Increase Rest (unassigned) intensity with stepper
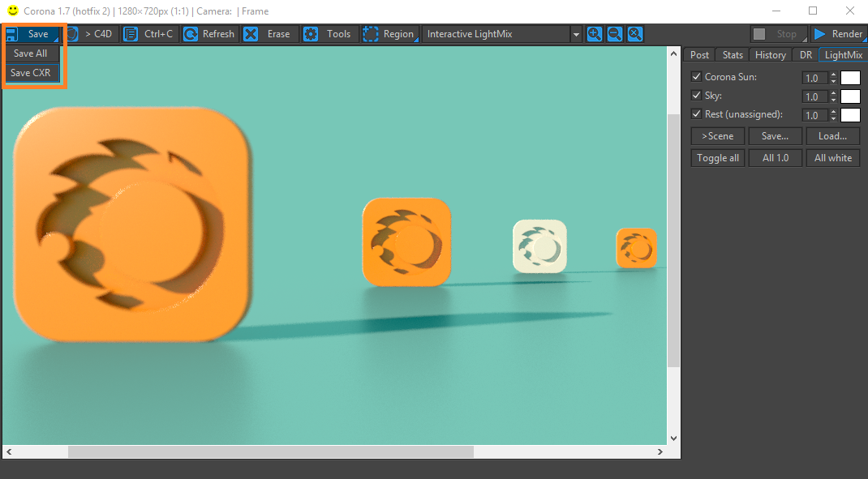Image resolution: width=868 pixels, height=479 pixels. pos(833,113)
